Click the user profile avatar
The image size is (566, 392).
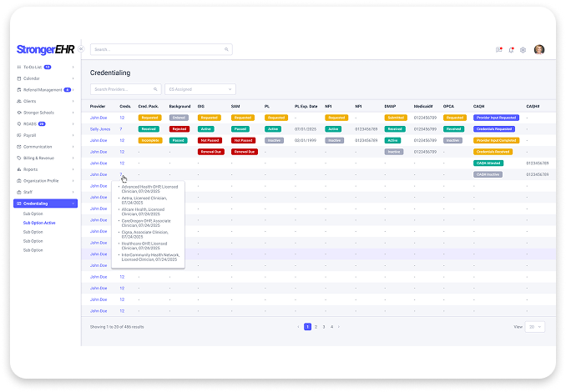pyautogui.click(x=538, y=50)
